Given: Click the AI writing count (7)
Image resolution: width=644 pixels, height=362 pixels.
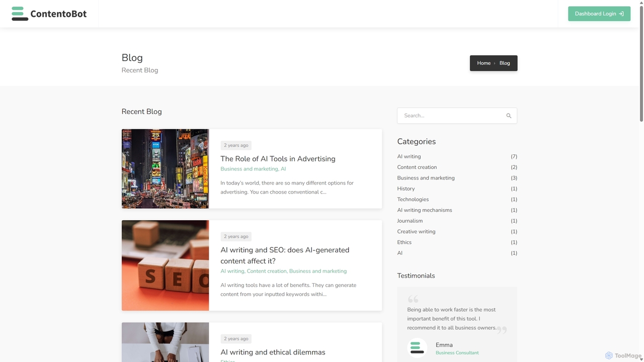Looking at the screenshot, I should point(514,156).
